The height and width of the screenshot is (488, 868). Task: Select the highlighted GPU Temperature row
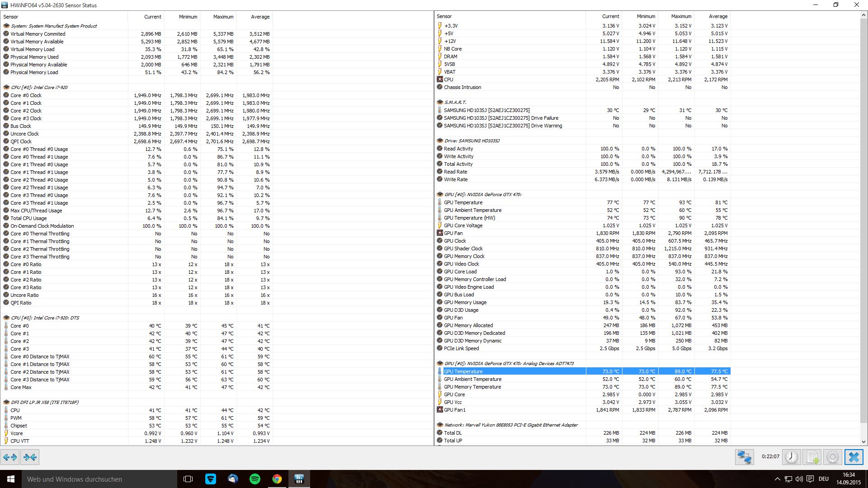tap(463, 371)
